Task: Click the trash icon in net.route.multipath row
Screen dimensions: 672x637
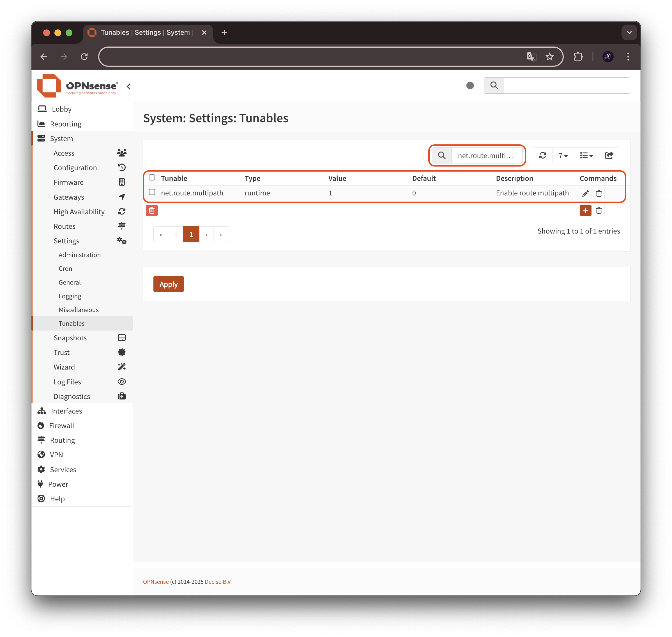Action: [x=599, y=193]
